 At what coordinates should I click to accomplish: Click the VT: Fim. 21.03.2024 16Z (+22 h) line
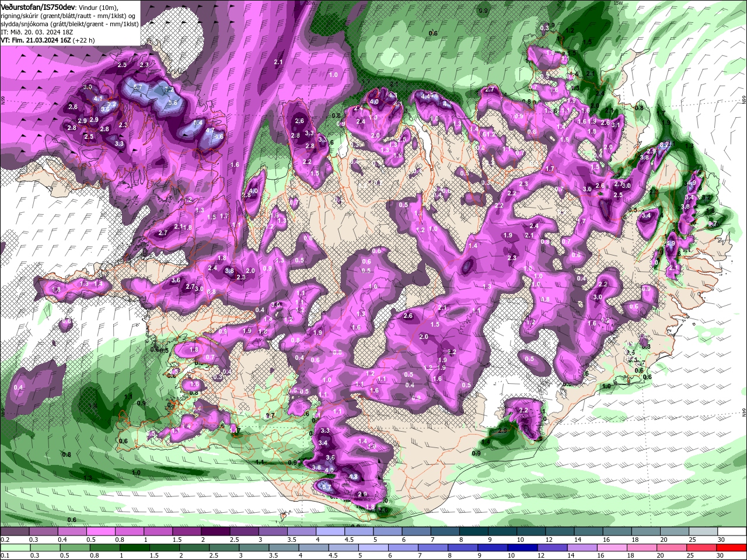point(48,40)
